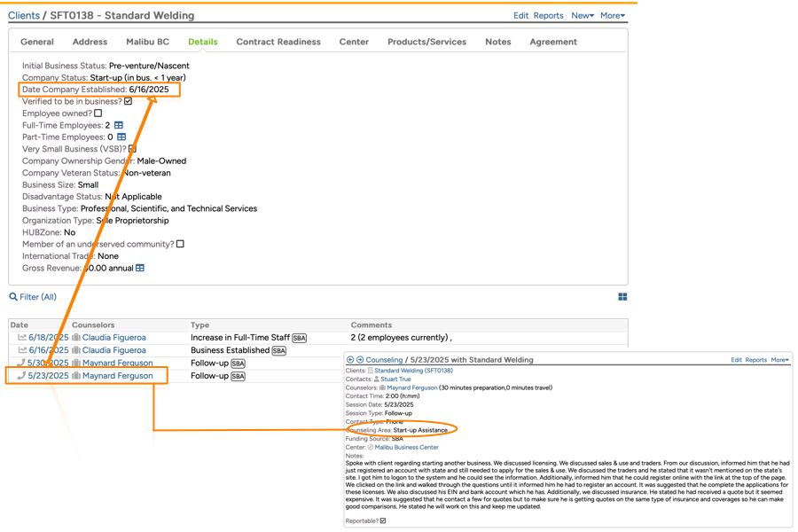Switch to the Contract Readiness tab
This screenshot has height=532, width=798.
278,42
